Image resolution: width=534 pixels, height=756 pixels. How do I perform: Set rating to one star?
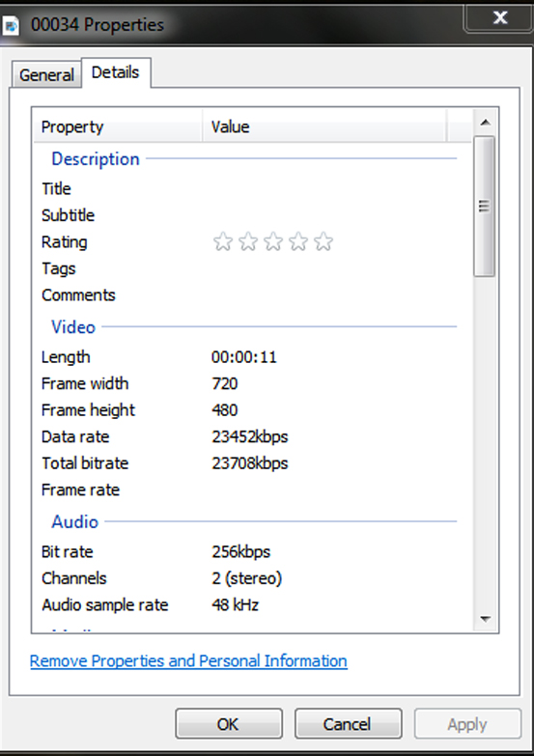point(222,241)
